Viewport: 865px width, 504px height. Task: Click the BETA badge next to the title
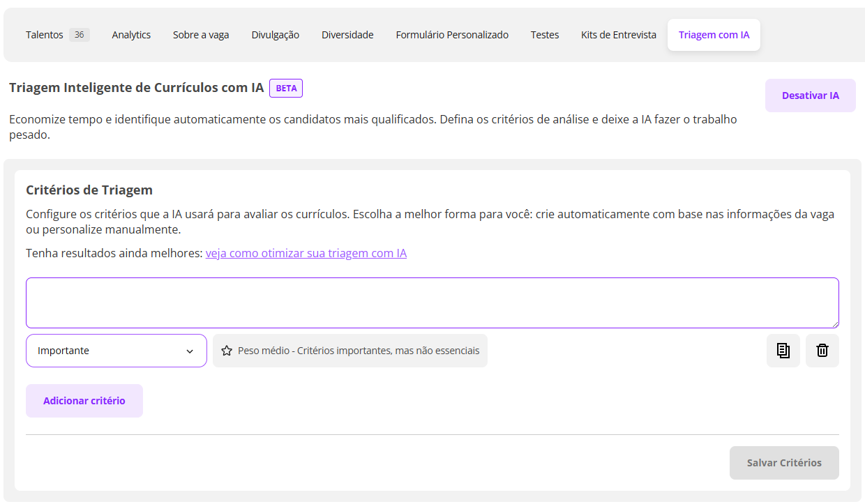pyautogui.click(x=286, y=89)
